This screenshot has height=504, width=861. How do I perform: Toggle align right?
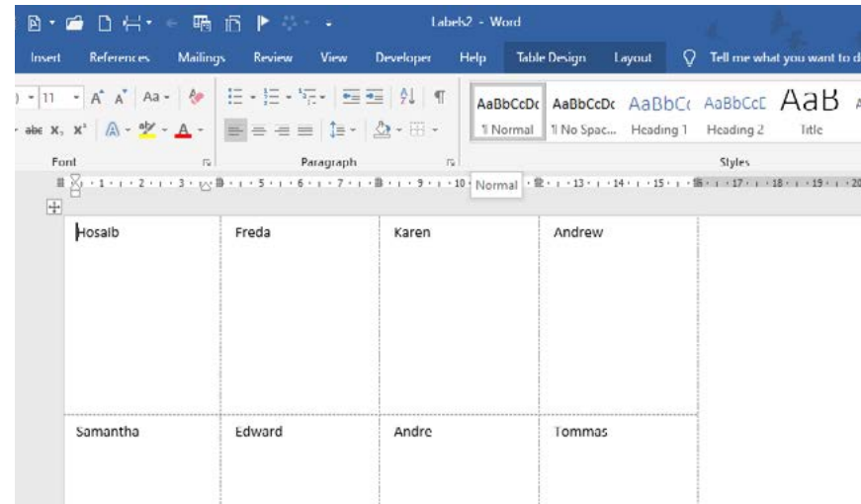pos(283,130)
